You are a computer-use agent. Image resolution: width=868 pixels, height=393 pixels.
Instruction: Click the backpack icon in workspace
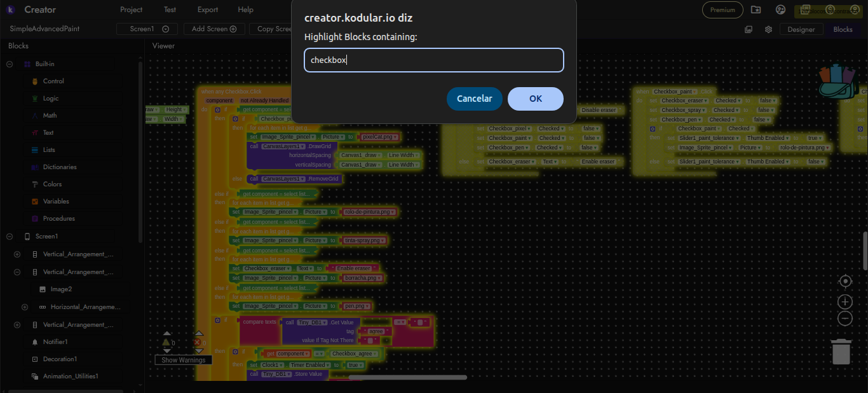[838, 81]
